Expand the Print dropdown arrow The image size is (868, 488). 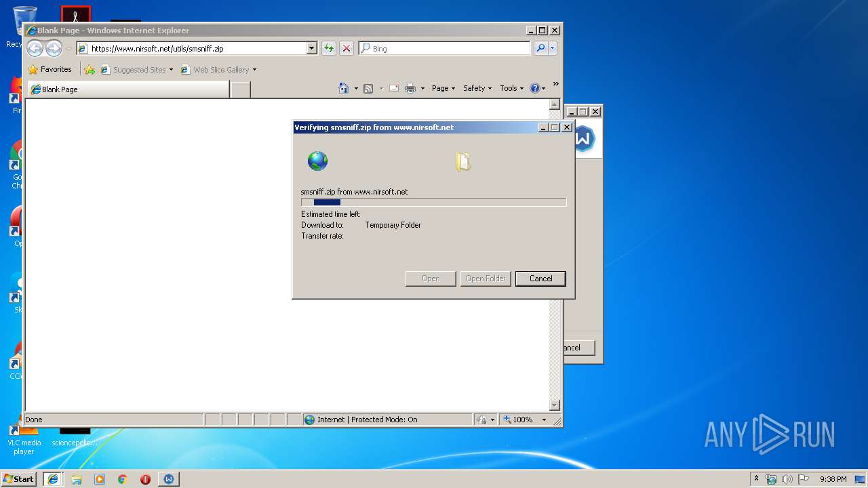coord(422,89)
